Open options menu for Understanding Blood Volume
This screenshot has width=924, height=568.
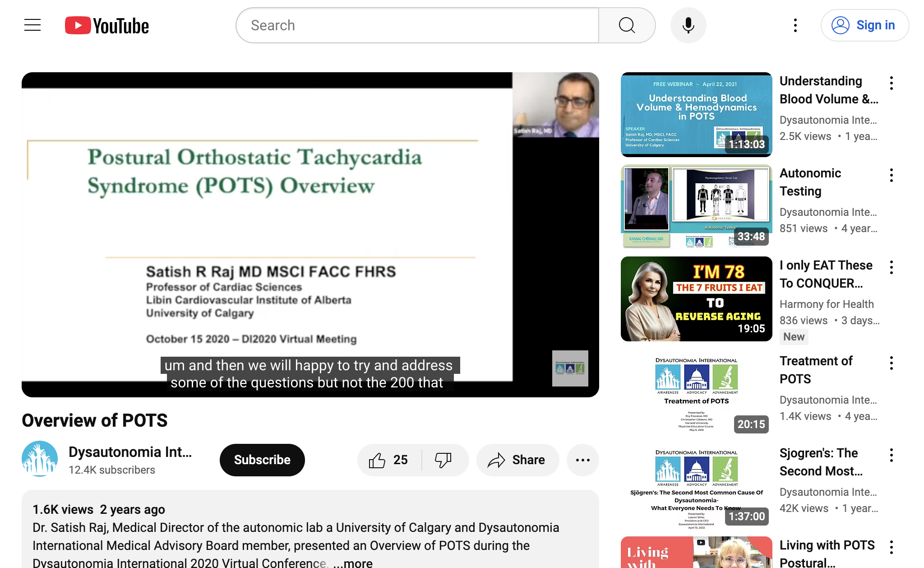coord(892,83)
